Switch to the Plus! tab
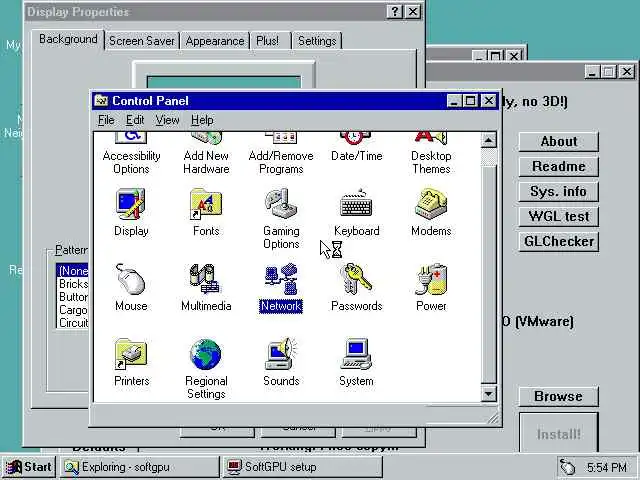The image size is (640, 480). pos(268,41)
